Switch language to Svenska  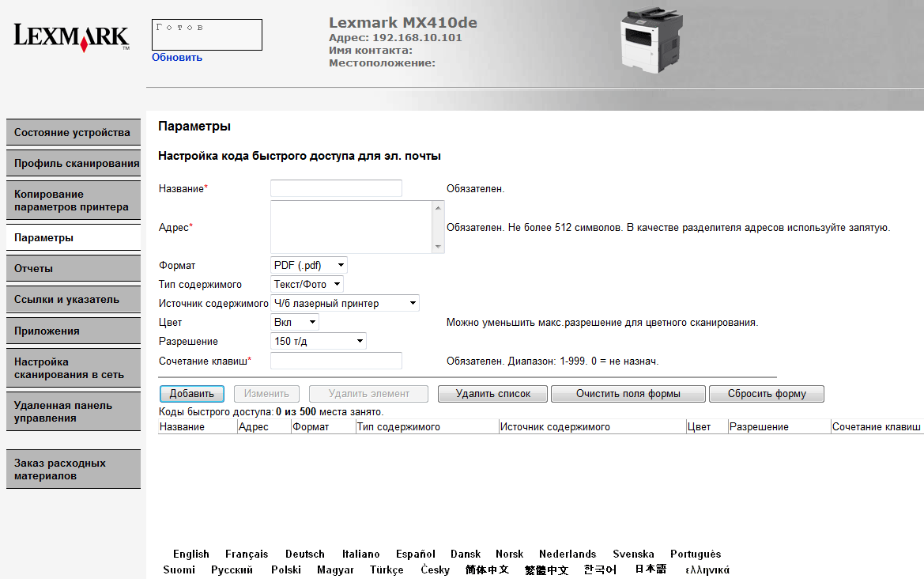click(633, 554)
